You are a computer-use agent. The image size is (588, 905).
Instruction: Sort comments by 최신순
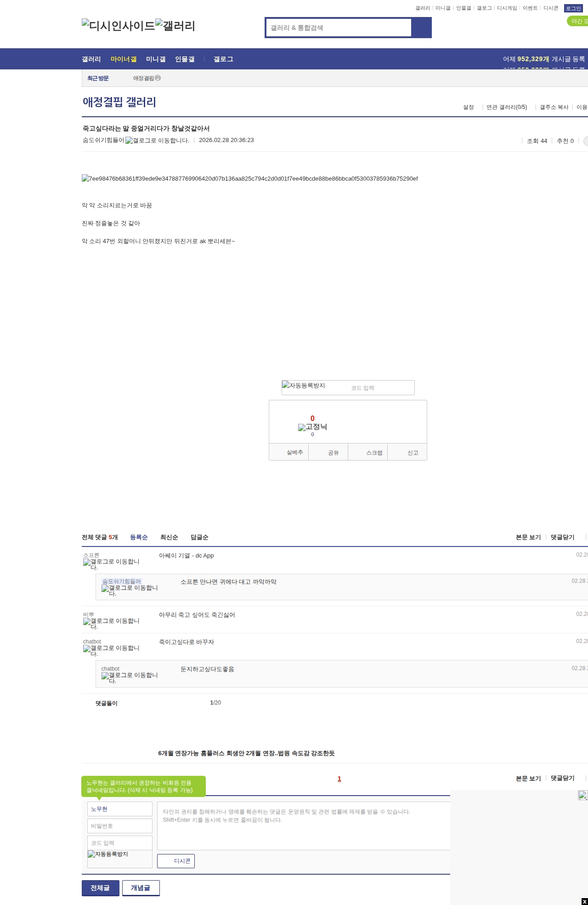click(169, 537)
